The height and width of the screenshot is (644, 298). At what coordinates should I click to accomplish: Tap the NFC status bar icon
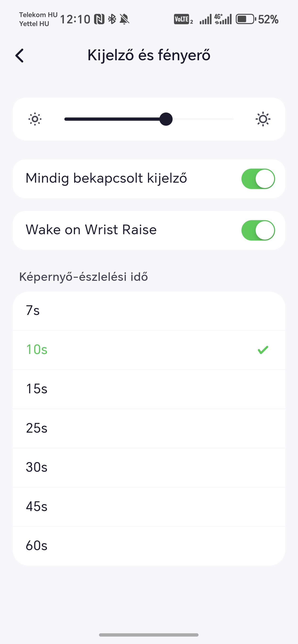[99, 19]
